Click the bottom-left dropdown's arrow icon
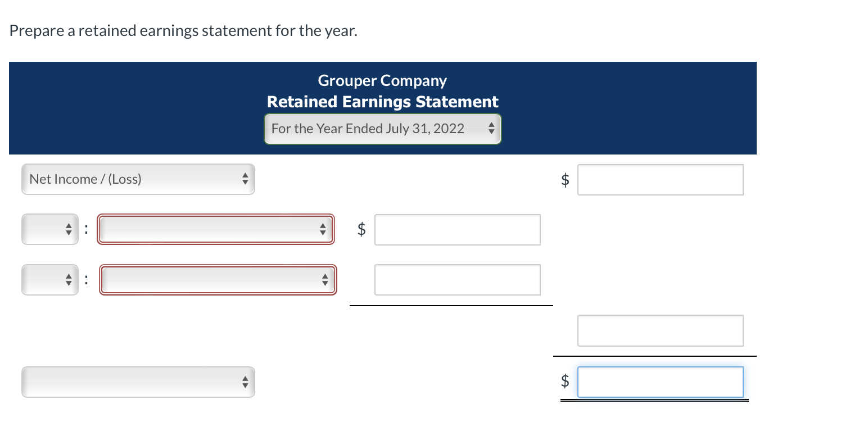Viewport: 868px width, 427px height. [245, 381]
